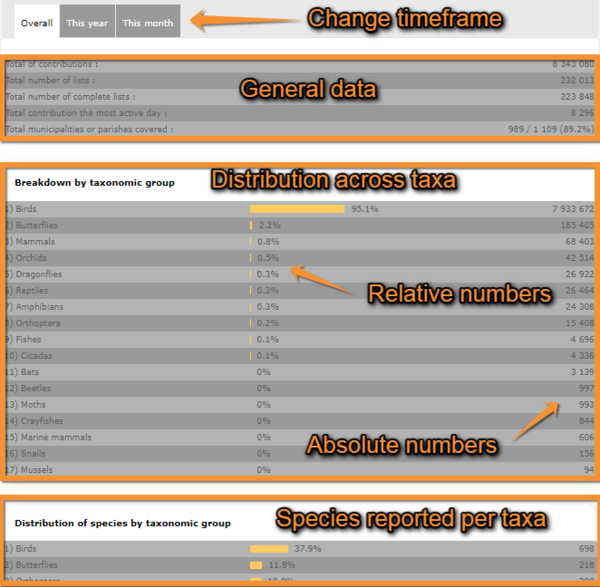Click the Birds 95.1% contribution bar
Image resolution: width=600 pixels, height=587 pixels.
(297, 209)
